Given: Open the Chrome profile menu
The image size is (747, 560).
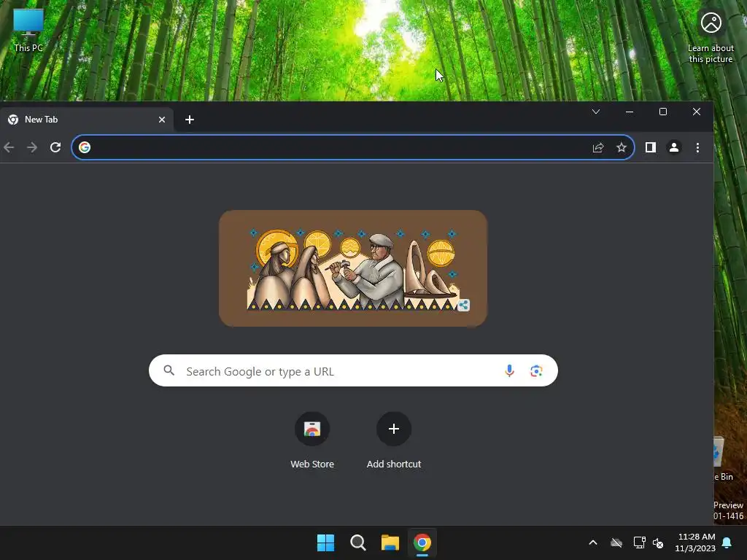Looking at the screenshot, I should pos(673,147).
